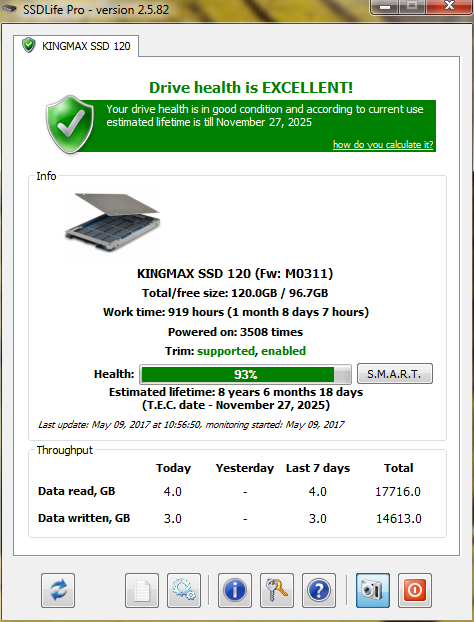Click the blue info icon
This screenshot has height=622, width=474.
click(x=235, y=590)
